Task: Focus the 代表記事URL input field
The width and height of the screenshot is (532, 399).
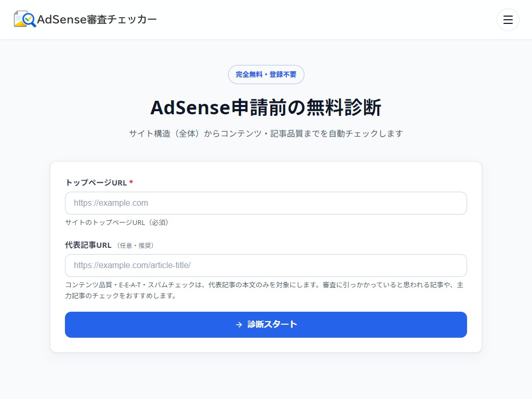Action: [x=265, y=265]
